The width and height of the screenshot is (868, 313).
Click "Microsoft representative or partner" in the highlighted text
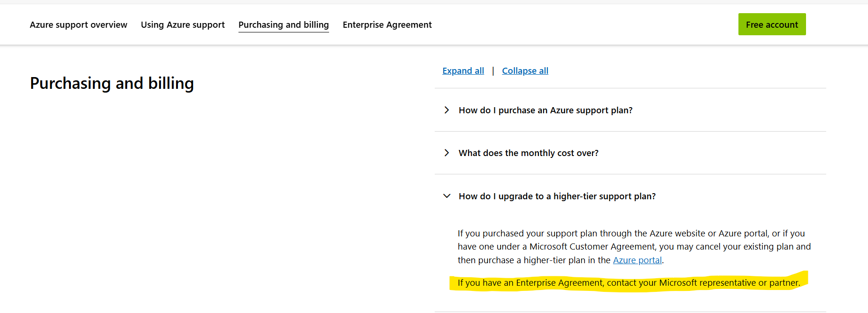tap(729, 282)
